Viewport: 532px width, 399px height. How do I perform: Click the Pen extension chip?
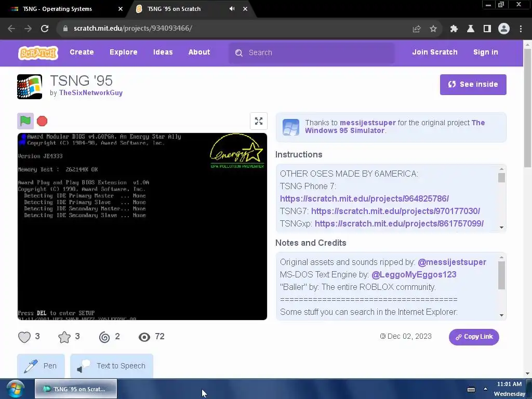click(41, 366)
